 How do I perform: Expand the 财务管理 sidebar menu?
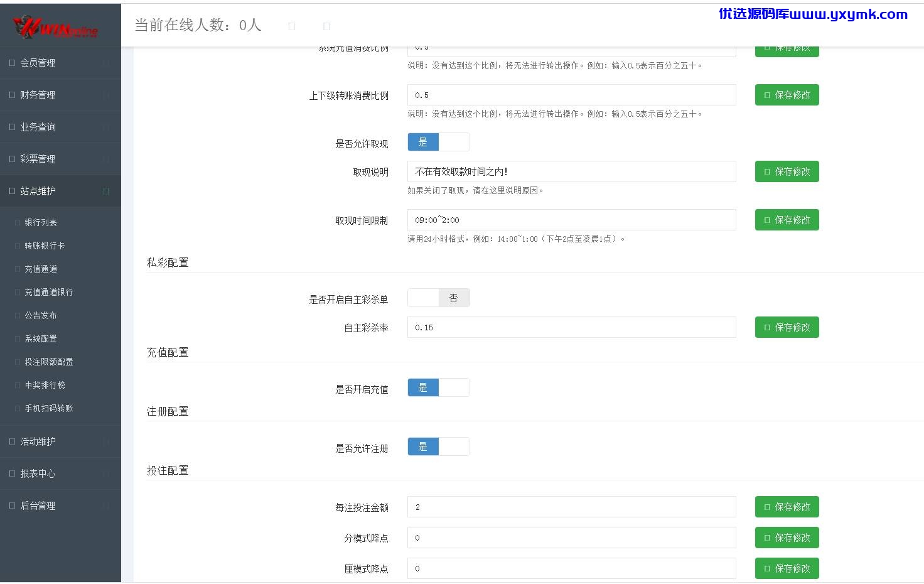click(60, 95)
